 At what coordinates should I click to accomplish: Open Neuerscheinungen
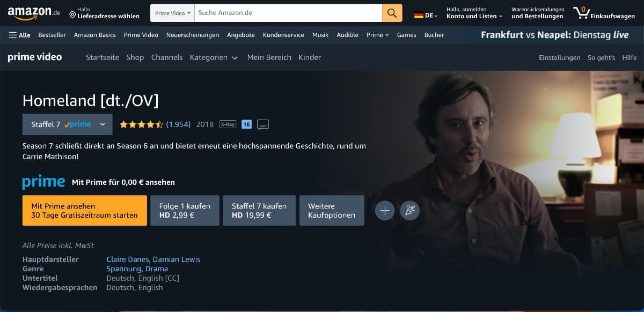[x=193, y=35]
